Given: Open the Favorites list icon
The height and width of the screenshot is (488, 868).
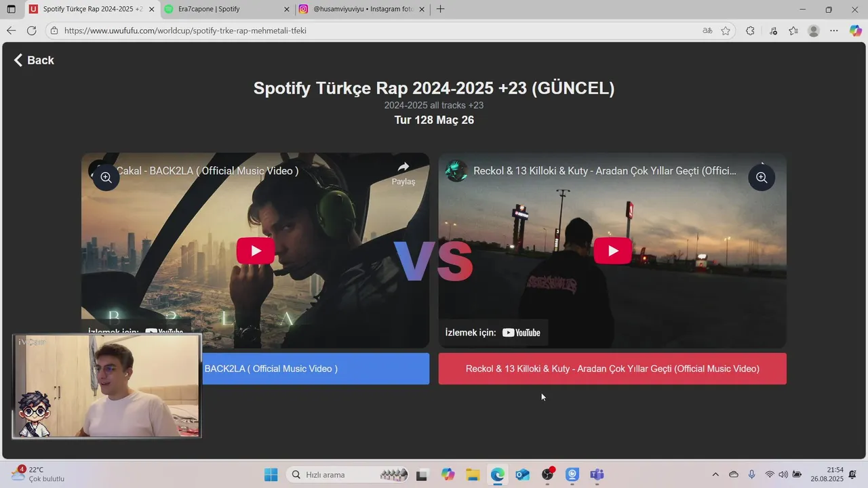Looking at the screenshot, I should coord(793,30).
